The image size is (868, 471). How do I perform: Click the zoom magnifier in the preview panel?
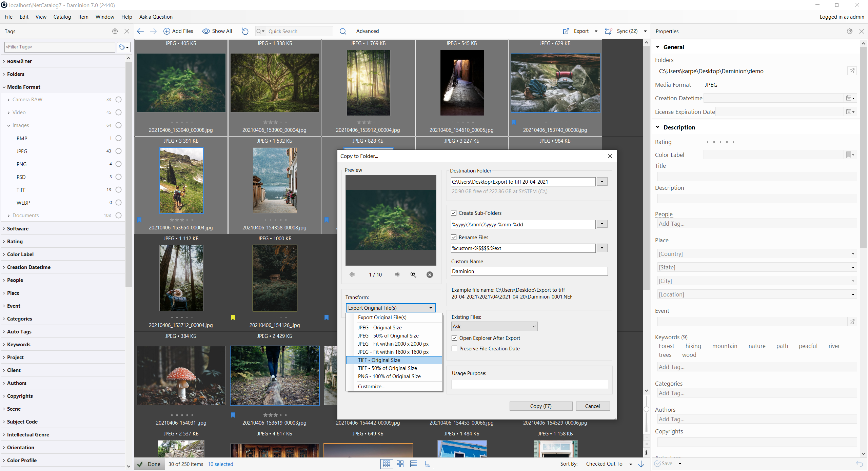coord(413,274)
